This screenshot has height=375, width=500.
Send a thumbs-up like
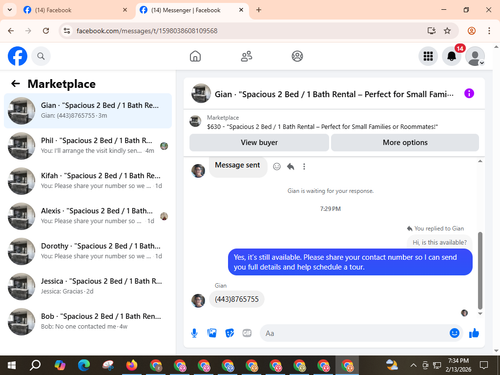click(474, 333)
